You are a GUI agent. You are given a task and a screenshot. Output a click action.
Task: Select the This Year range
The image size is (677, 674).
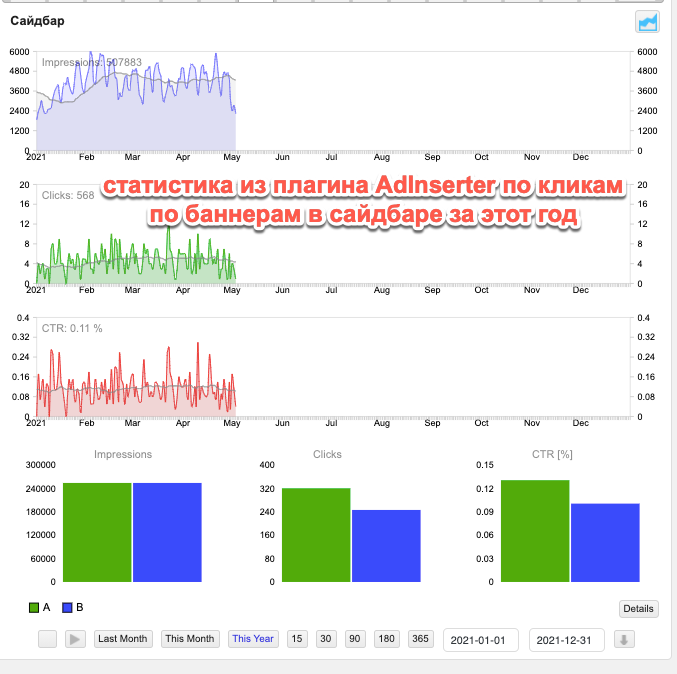pyautogui.click(x=253, y=639)
